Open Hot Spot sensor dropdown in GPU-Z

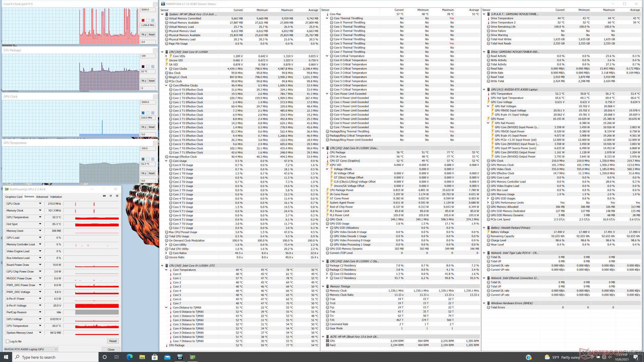40,224
